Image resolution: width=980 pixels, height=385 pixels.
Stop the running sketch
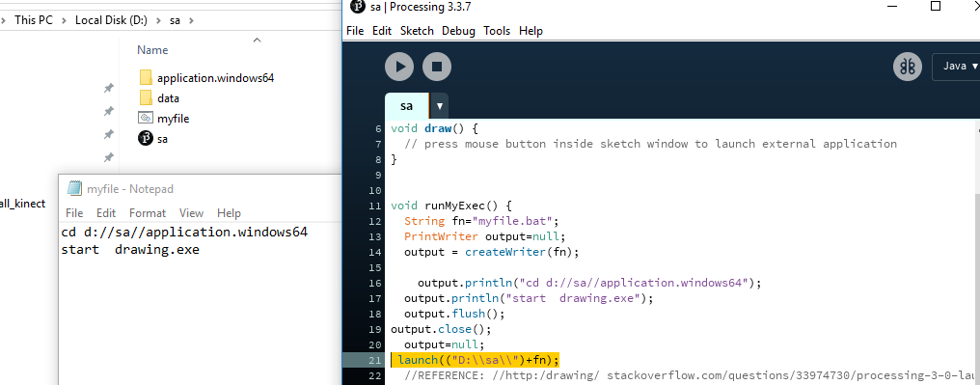click(437, 67)
